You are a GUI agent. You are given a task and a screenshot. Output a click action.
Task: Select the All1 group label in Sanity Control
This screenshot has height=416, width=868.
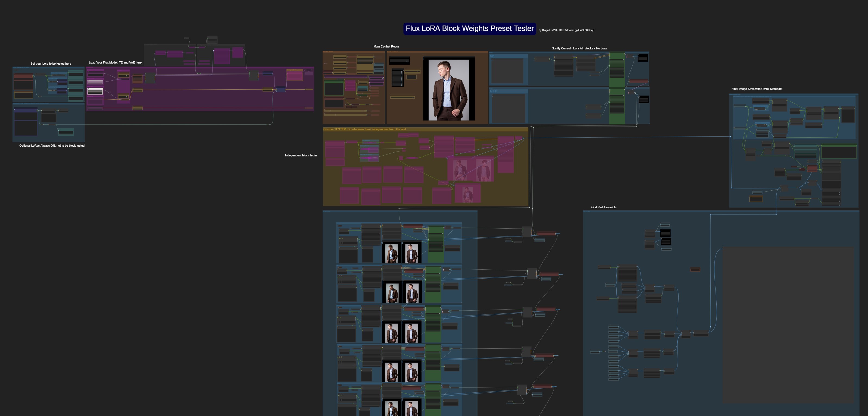click(492, 56)
